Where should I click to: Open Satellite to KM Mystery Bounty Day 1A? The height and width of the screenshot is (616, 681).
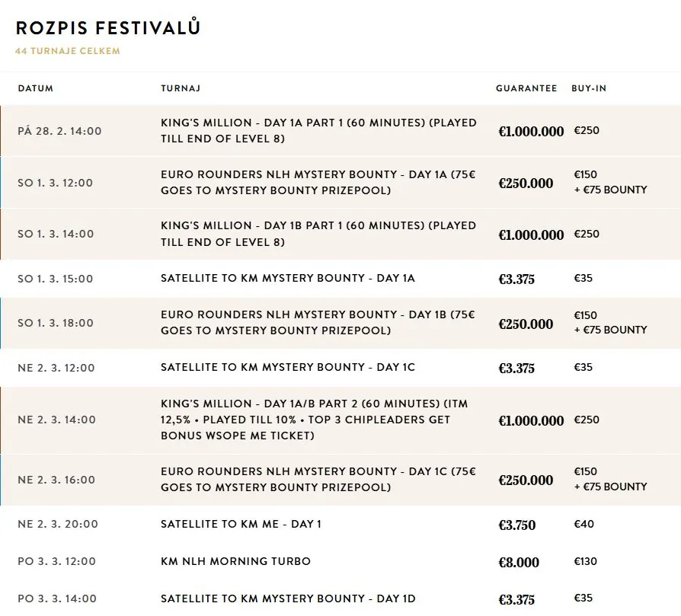coord(288,279)
